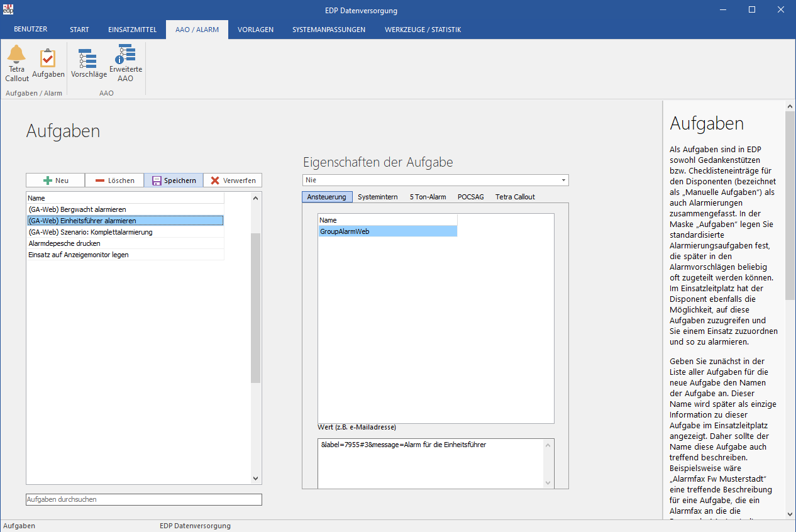Click Wert field scroll down arrow
Screen dimensions: 796x532
pos(548,482)
